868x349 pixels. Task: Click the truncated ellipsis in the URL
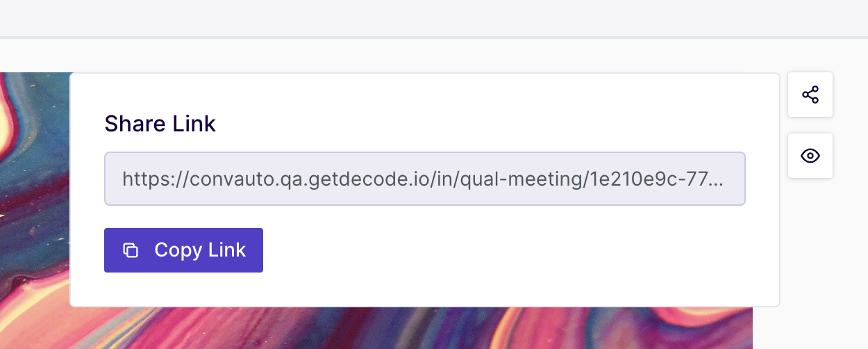[x=717, y=180]
